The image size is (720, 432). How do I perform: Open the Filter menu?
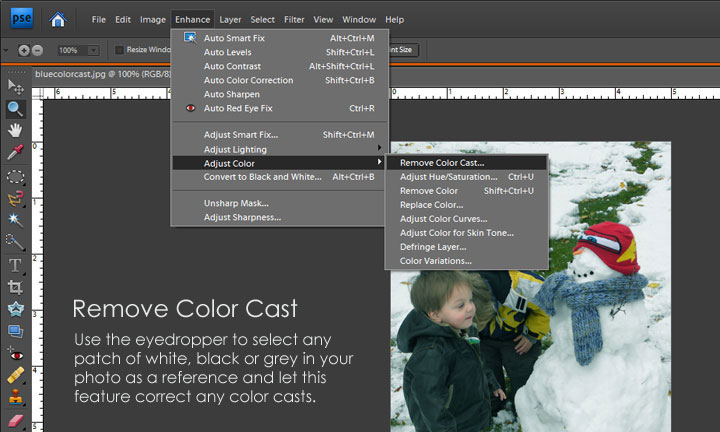click(x=294, y=19)
